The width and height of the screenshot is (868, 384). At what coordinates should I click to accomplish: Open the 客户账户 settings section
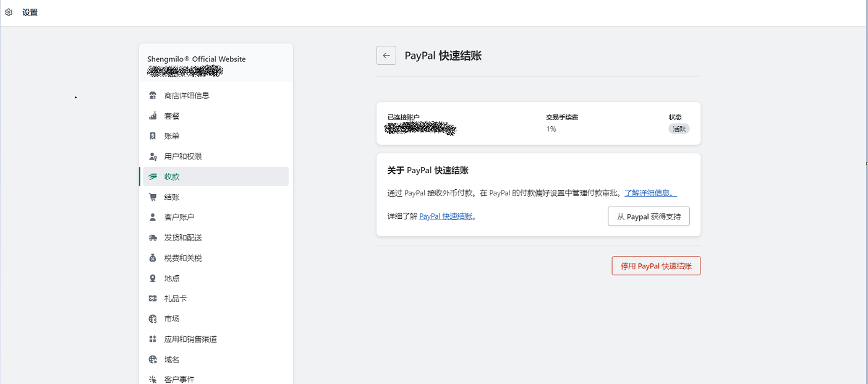pyautogui.click(x=179, y=218)
